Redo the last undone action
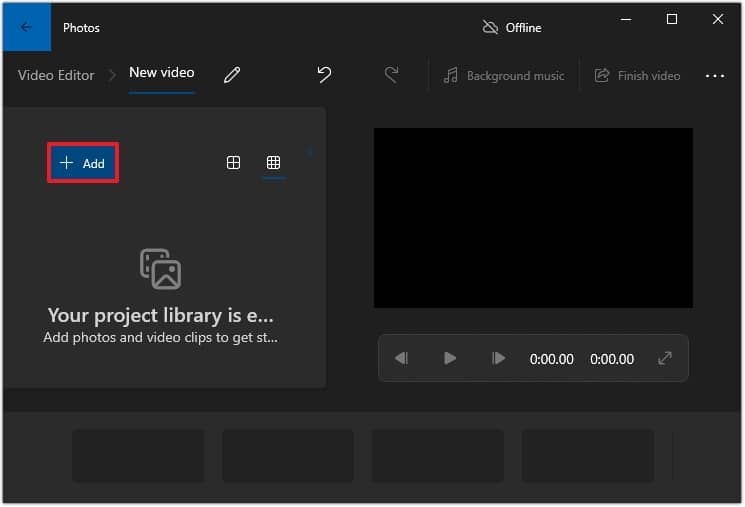 tap(392, 75)
